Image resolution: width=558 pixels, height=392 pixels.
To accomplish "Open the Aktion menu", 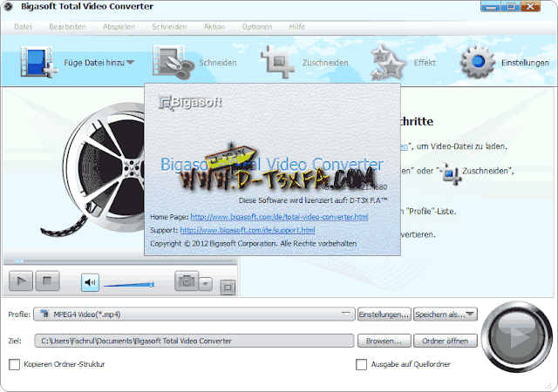I will pyautogui.click(x=214, y=27).
